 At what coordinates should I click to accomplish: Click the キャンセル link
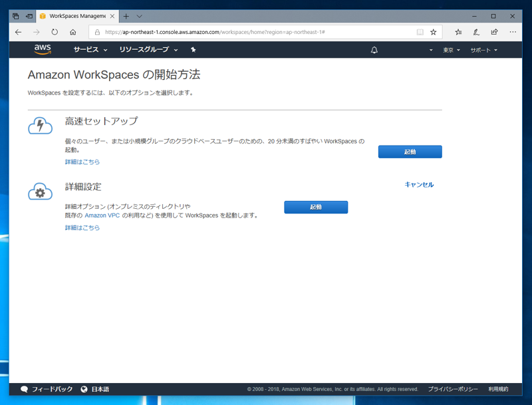click(x=419, y=184)
